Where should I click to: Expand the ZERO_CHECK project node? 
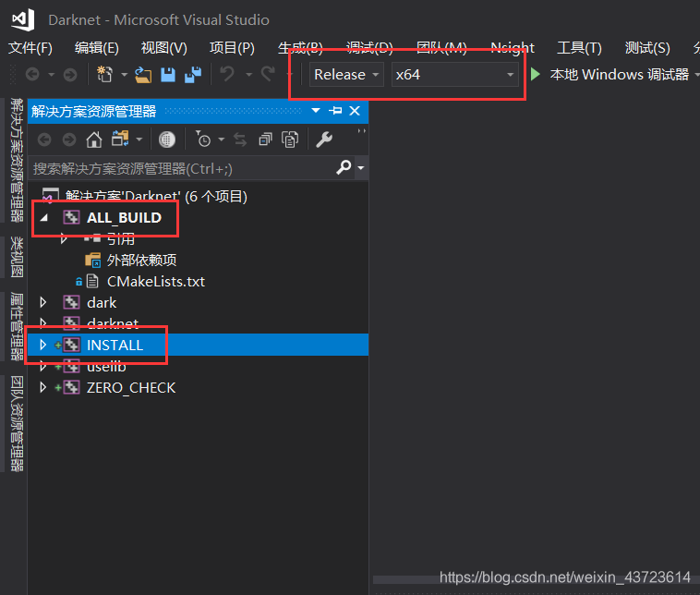tap(43, 387)
